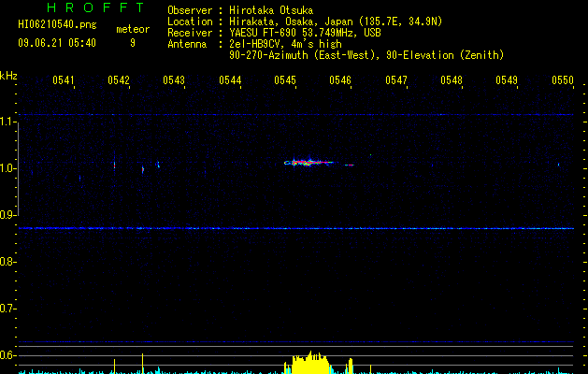Click the 0550 time marker
Screen dimensions: 588x374
click(563, 80)
